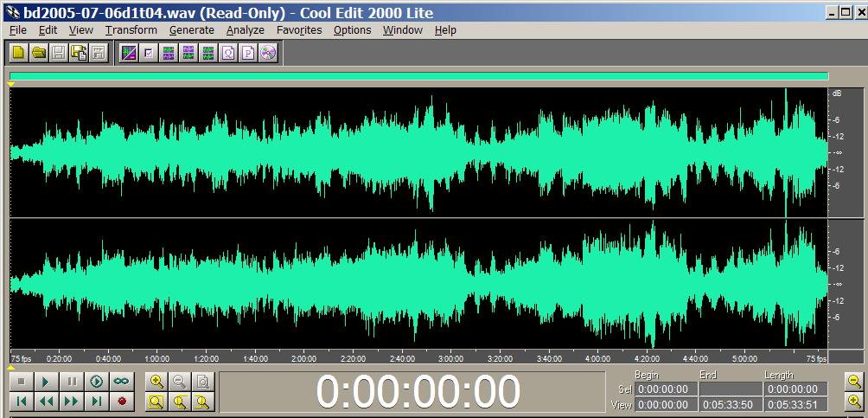The image size is (868, 418).
Task: Open the Favorites menu
Action: coord(299,30)
